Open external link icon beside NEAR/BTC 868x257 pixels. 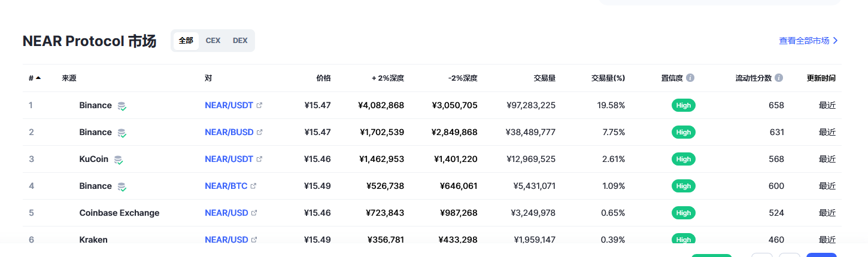253,186
